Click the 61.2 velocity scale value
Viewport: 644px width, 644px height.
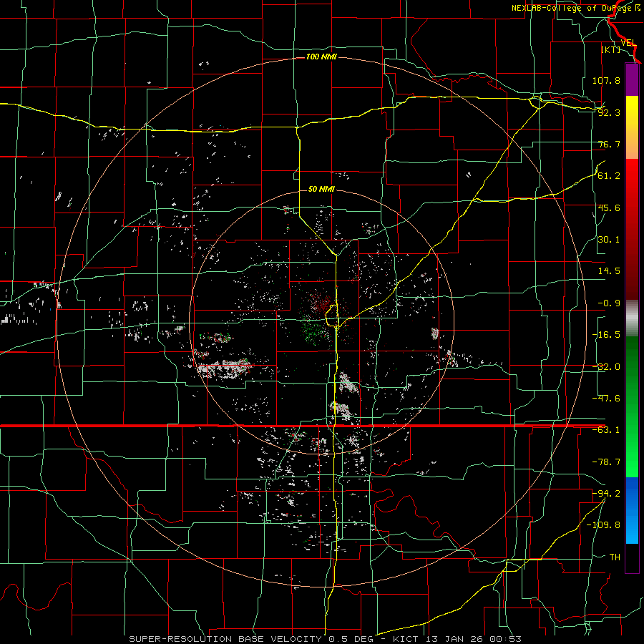tap(609, 176)
